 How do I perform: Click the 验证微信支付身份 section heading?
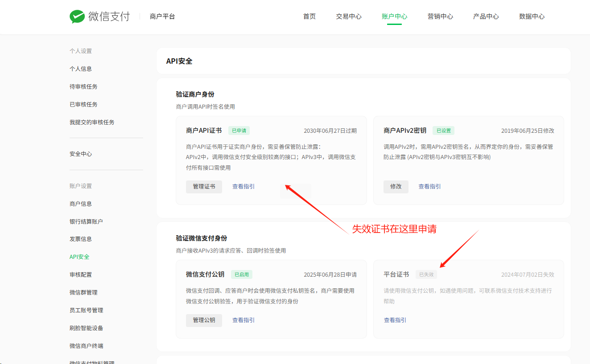tap(202, 238)
